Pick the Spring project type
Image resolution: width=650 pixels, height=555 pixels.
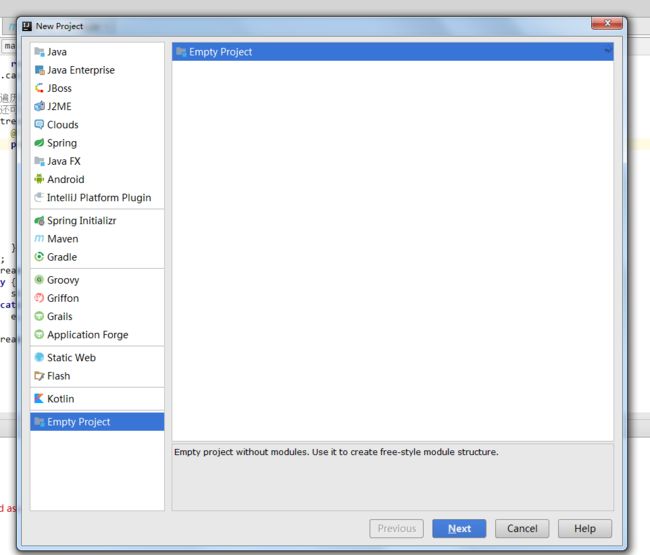[97, 143]
